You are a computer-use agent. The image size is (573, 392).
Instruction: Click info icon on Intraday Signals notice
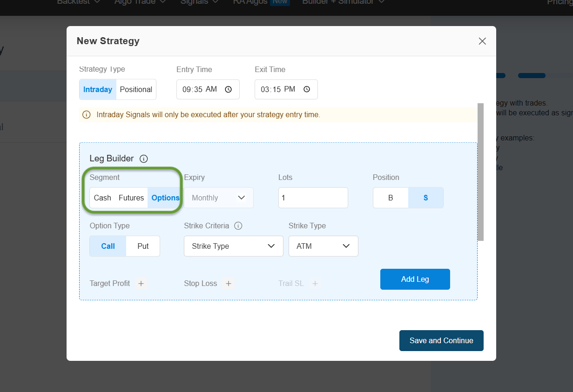coord(86,114)
